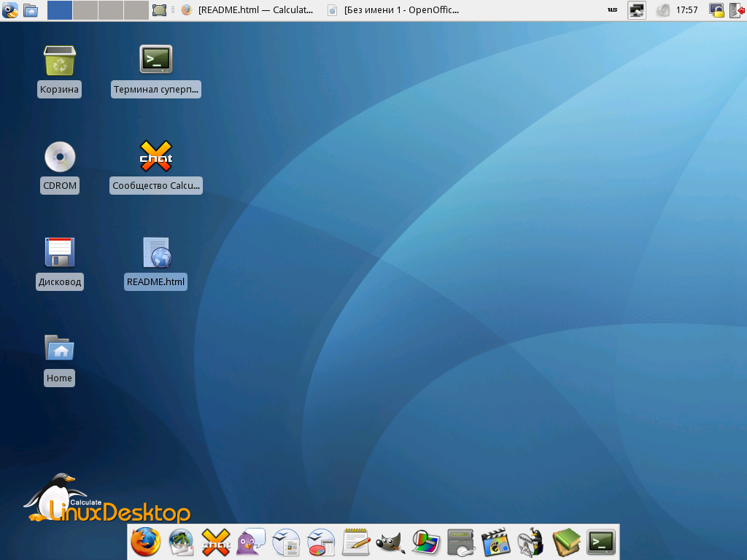Screen dimensions: 747x560
Task: Open the applications menu bird icon
Action: click(x=10, y=10)
